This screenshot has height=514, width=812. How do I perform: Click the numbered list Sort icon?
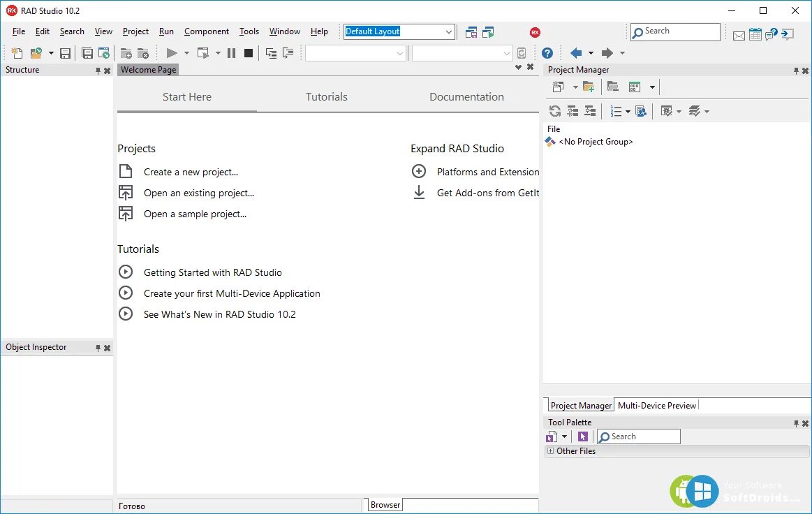click(616, 111)
